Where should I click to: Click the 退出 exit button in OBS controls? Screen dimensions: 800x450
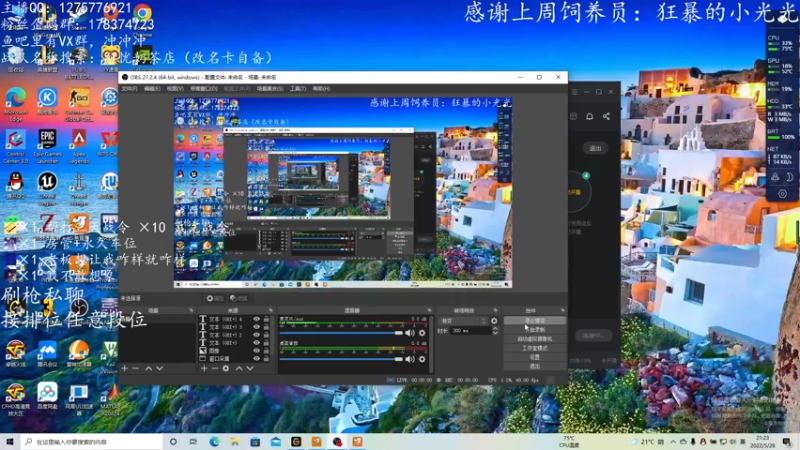click(x=535, y=366)
